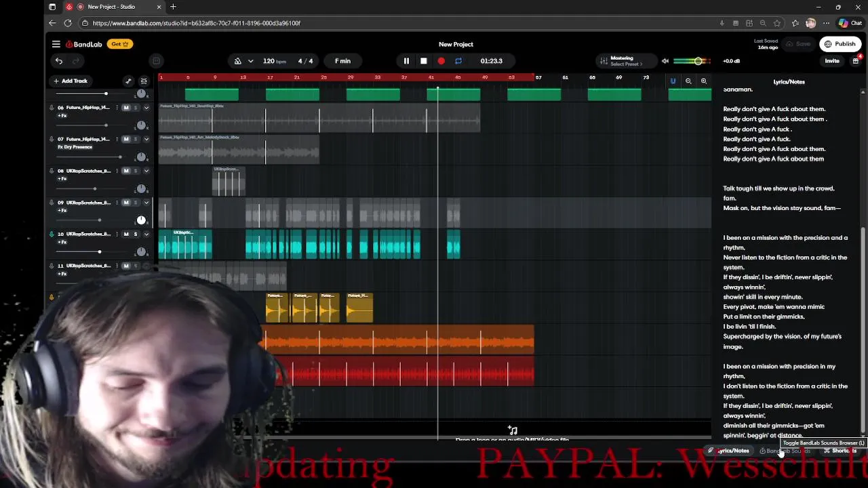The height and width of the screenshot is (488, 868).
Task: Click Add Track button
Action: coord(71,81)
